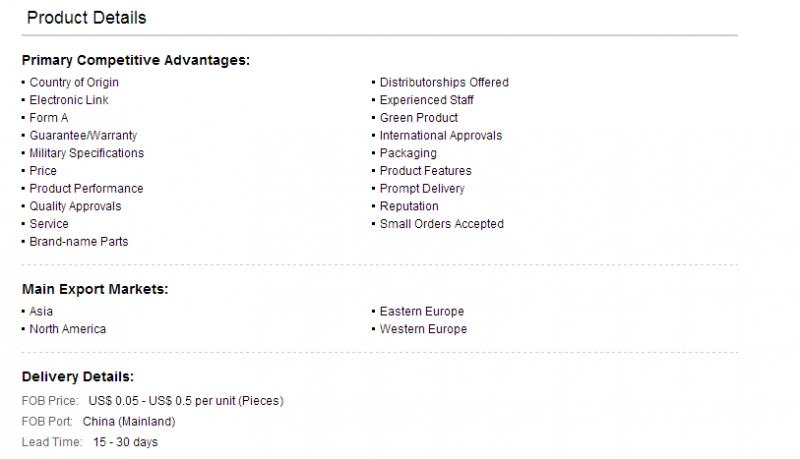This screenshot has height=459, width=800.
Task: Open Distributorships Offered item
Action: click(x=444, y=83)
